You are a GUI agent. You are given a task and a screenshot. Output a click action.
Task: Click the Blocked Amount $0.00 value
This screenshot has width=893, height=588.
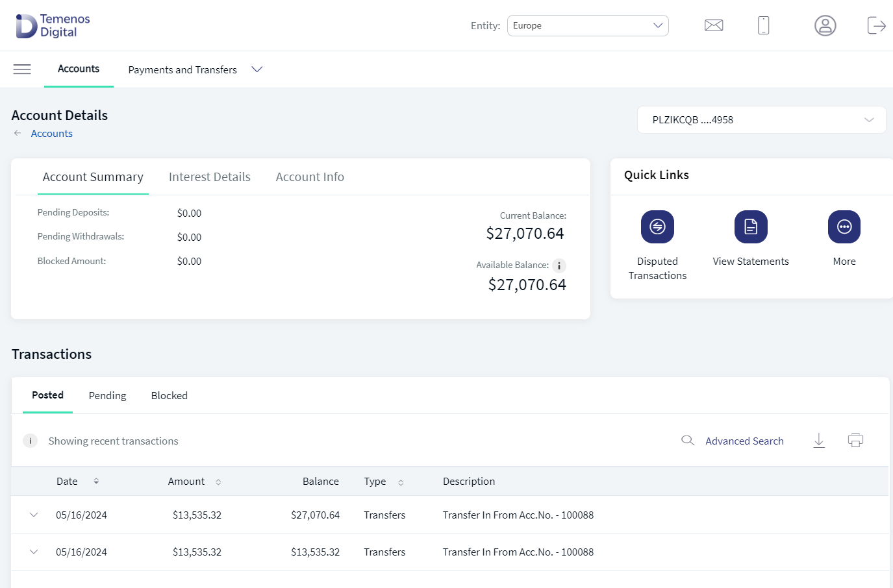coord(189,261)
